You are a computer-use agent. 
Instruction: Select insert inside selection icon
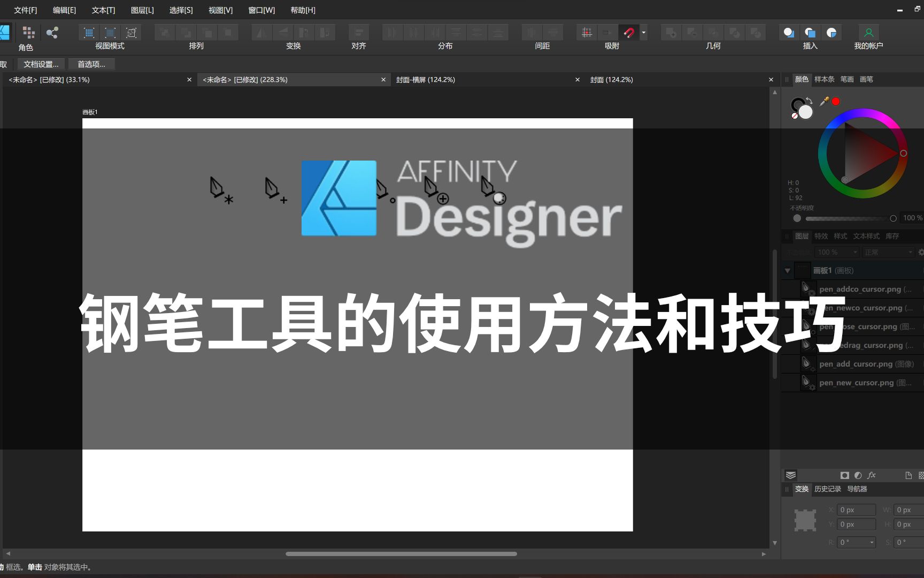pos(831,33)
